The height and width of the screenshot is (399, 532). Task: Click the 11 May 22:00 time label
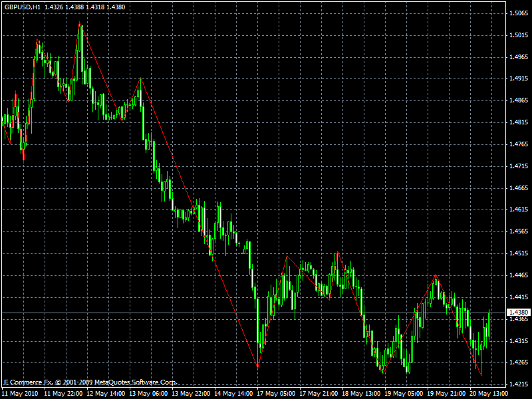point(63,393)
